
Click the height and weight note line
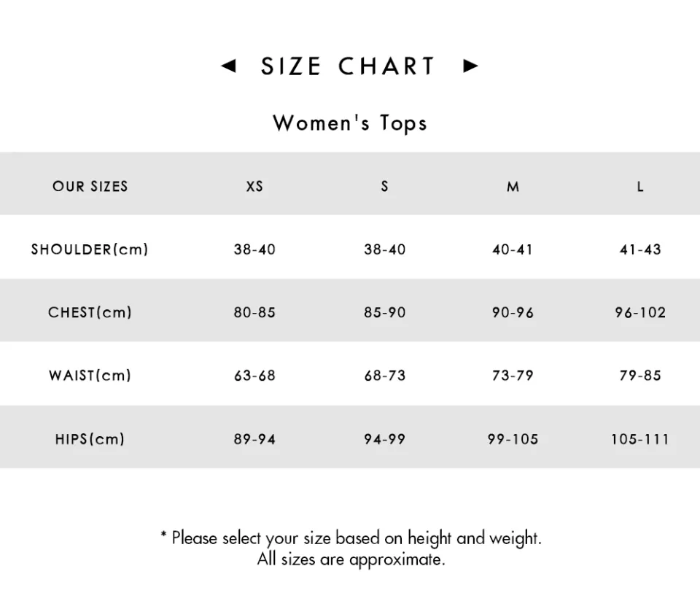pyautogui.click(x=351, y=538)
